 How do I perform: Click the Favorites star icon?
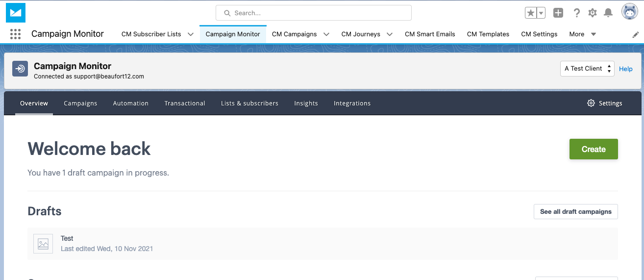[530, 13]
